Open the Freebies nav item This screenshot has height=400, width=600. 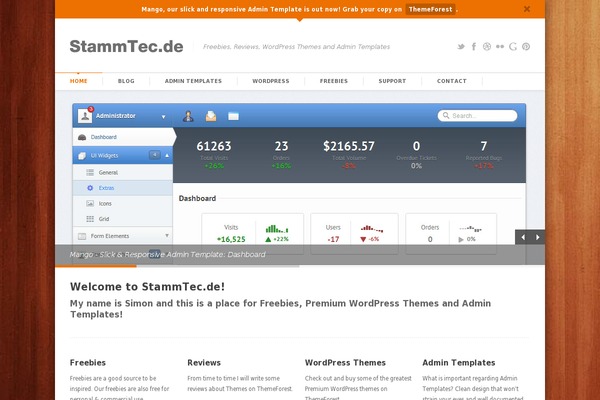pyautogui.click(x=334, y=81)
